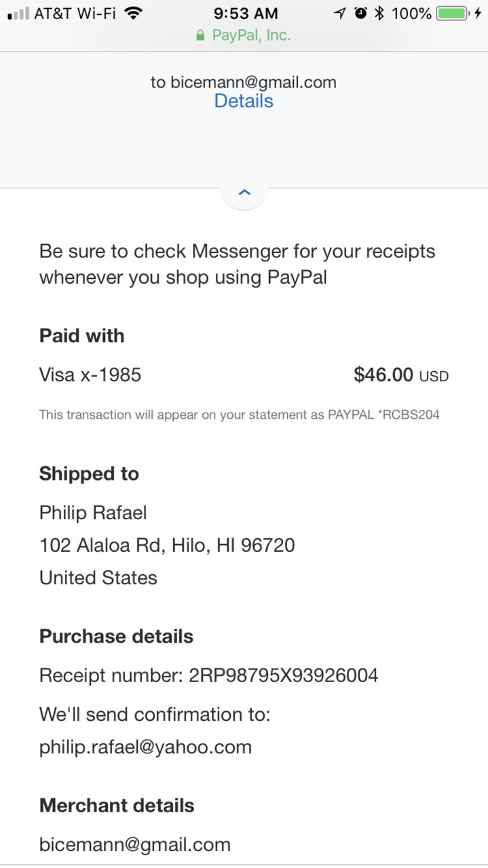The width and height of the screenshot is (488, 868).
Task: Tap the green lock icon next to PayPal, Inc.
Action: tap(200, 35)
